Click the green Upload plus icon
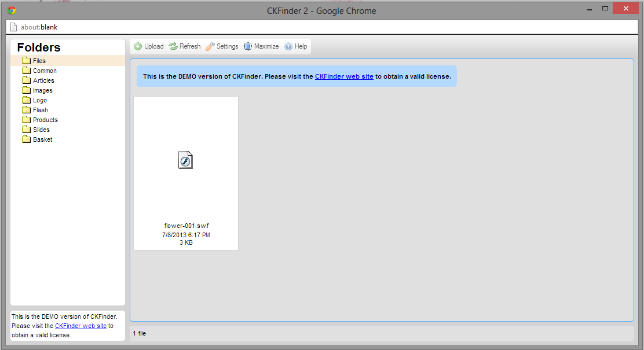Viewport: 644px width, 350px height. pyautogui.click(x=138, y=46)
